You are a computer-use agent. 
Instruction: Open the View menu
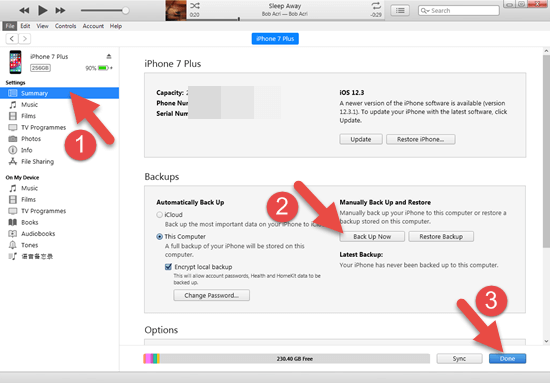pos(42,26)
